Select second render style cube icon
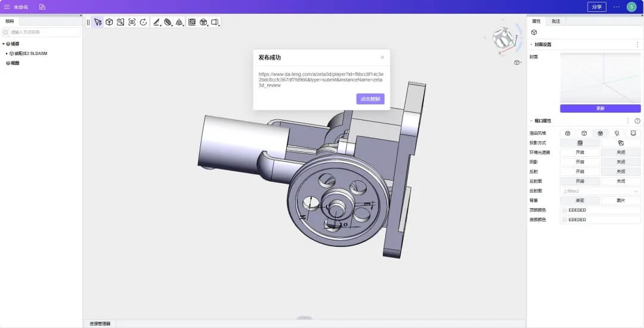Viewport: 644px width, 328px height. [584, 133]
